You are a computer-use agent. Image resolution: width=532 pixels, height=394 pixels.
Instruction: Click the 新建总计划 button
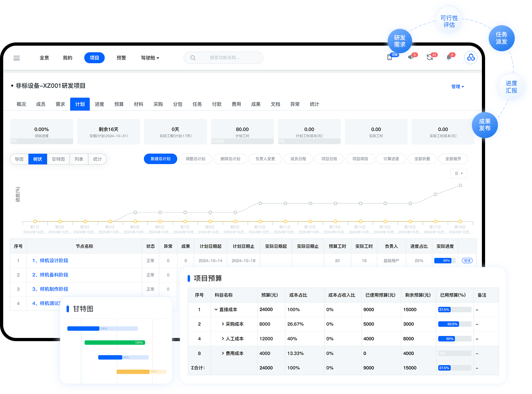160,159
